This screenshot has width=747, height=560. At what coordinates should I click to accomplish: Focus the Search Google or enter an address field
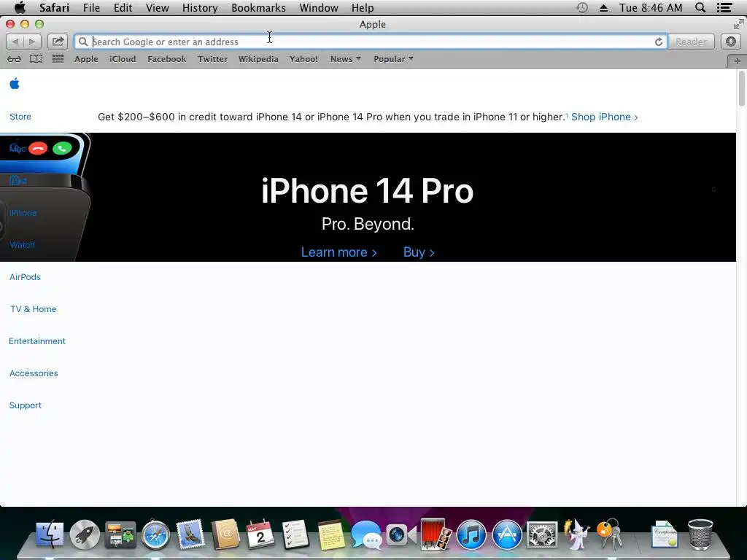click(371, 42)
